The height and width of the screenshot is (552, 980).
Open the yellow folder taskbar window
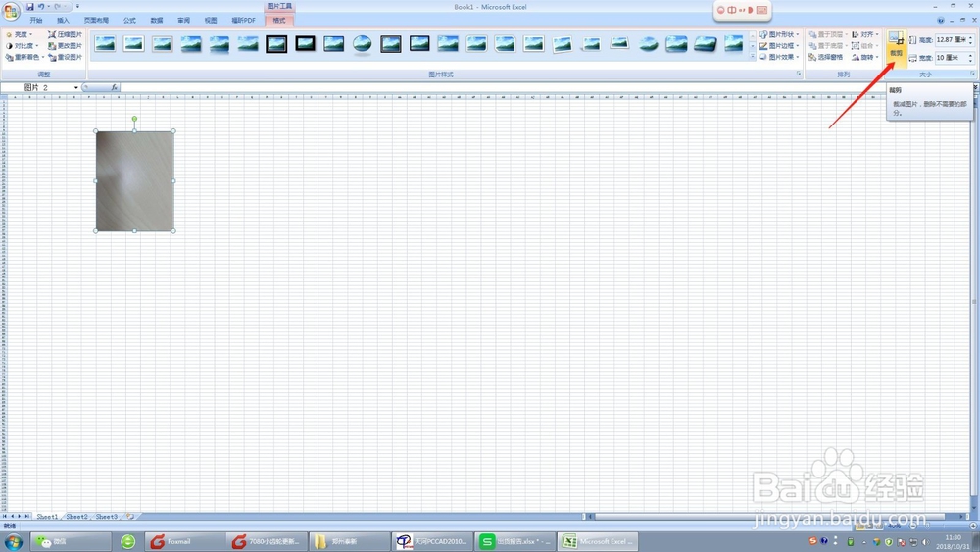pos(348,541)
